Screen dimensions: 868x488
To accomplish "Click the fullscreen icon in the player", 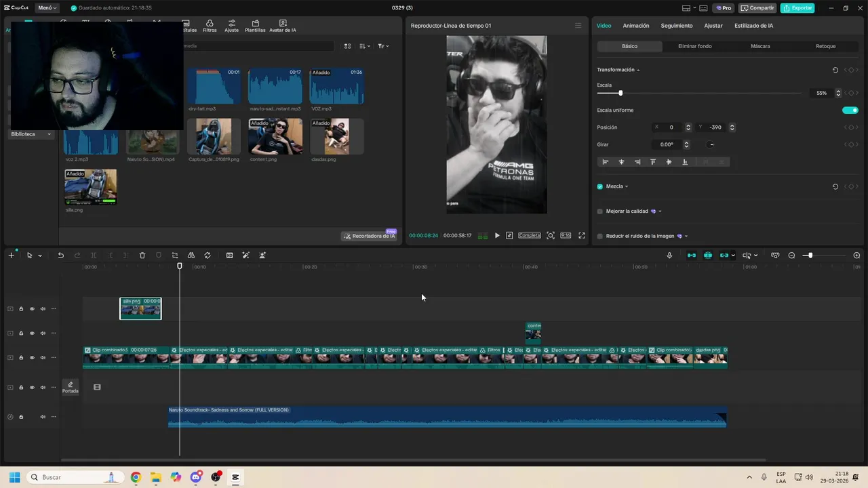I will (x=581, y=236).
